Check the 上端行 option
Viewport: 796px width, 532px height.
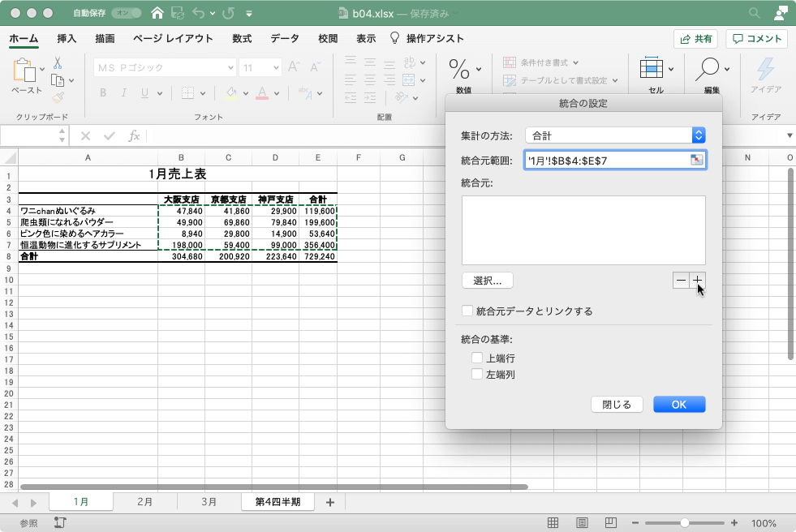(476, 358)
